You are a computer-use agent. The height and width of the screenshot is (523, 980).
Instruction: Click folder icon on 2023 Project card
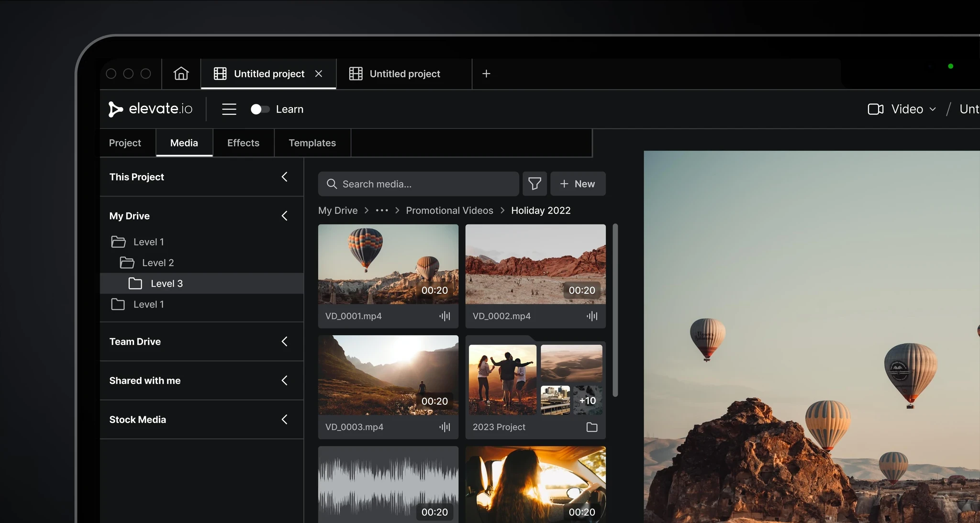point(592,427)
